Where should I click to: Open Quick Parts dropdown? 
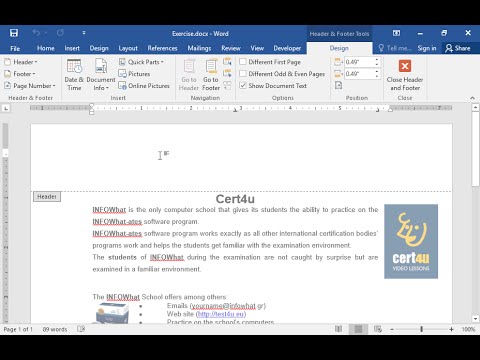[141, 62]
